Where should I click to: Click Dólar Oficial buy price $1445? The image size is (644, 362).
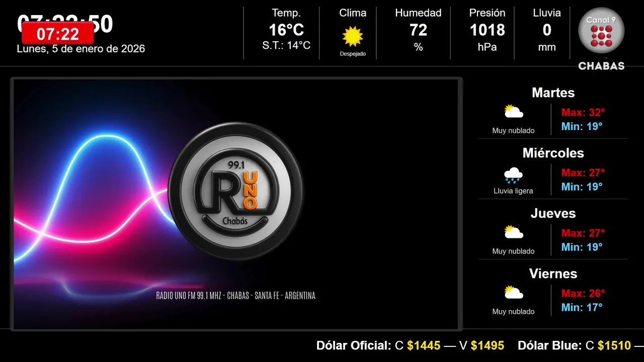click(424, 346)
